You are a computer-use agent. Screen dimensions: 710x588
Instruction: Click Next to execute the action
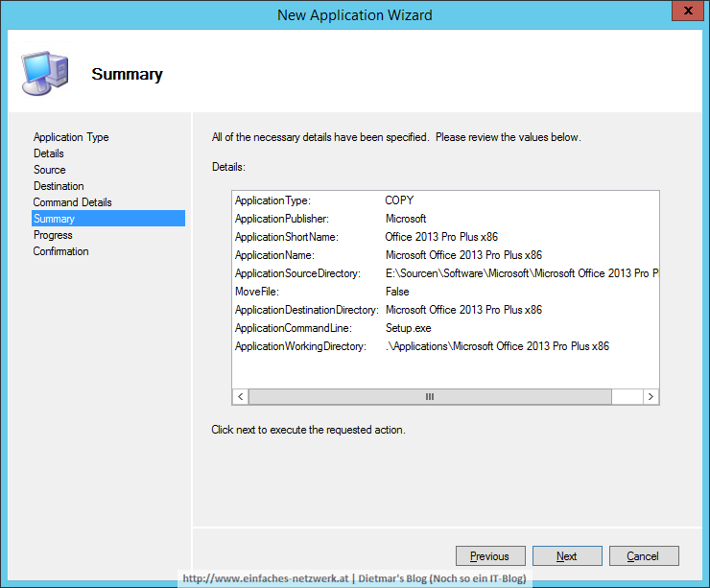(x=567, y=555)
